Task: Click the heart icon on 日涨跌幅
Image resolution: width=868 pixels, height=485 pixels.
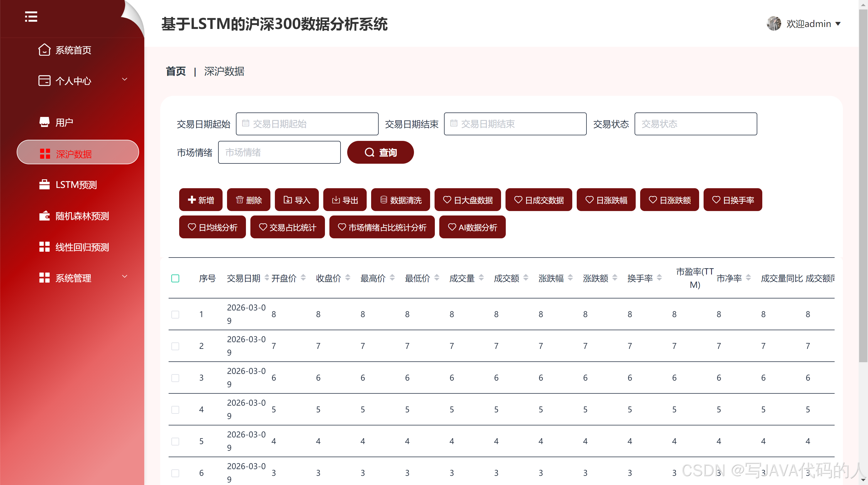Action: click(x=589, y=200)
